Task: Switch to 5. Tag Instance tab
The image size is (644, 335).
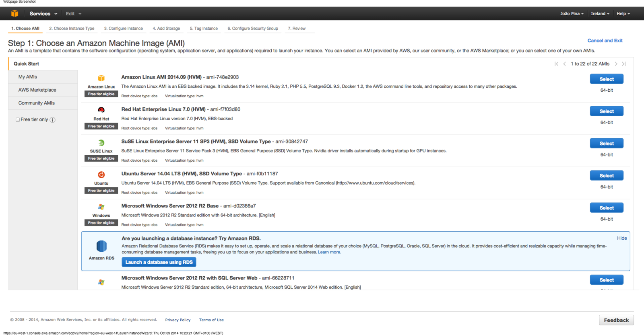Action: (204, 29)
